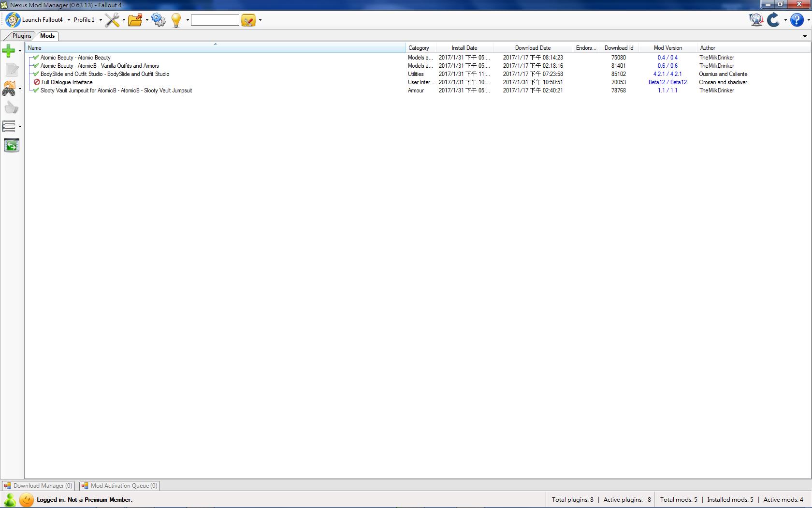
Task: Launch Fallout4 via the Vault Boy icon
Action: click(13, 20)
